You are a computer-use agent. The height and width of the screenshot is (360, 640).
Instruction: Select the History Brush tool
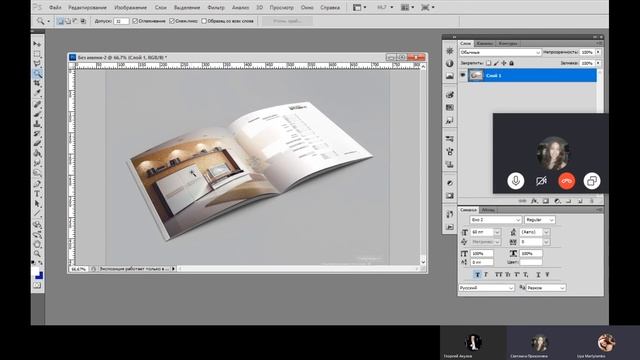coord(37,134)
